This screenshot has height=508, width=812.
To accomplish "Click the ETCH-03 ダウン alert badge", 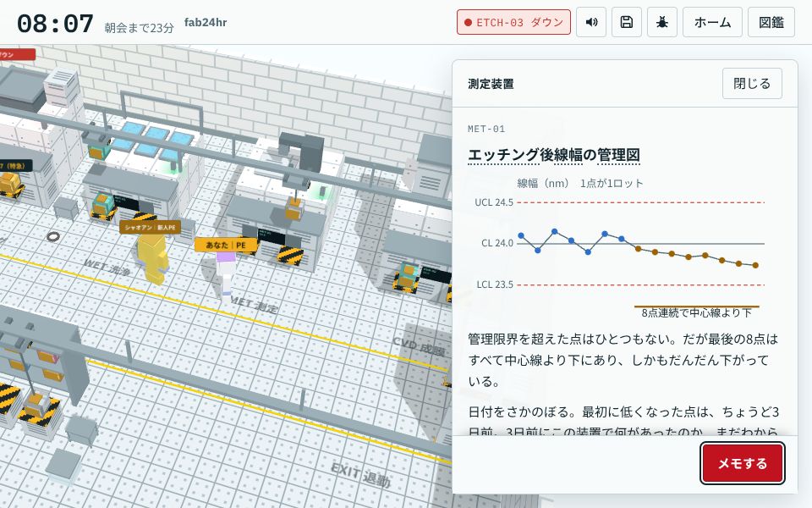I will [513, 22].
